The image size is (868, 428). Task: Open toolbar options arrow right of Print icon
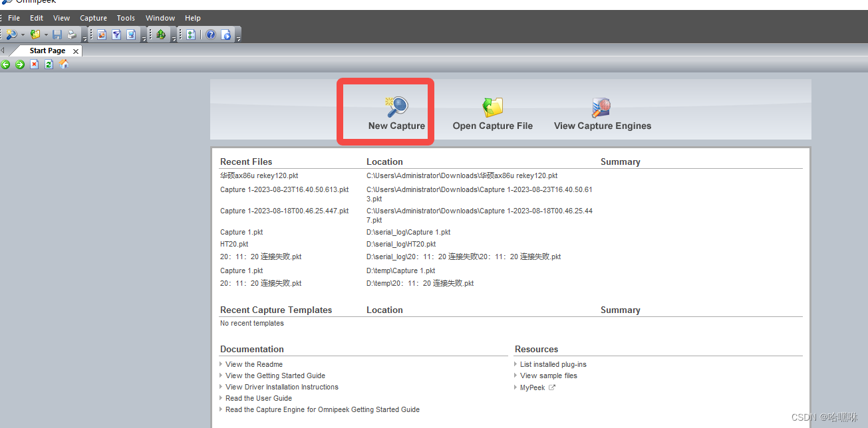click(85, 39)
